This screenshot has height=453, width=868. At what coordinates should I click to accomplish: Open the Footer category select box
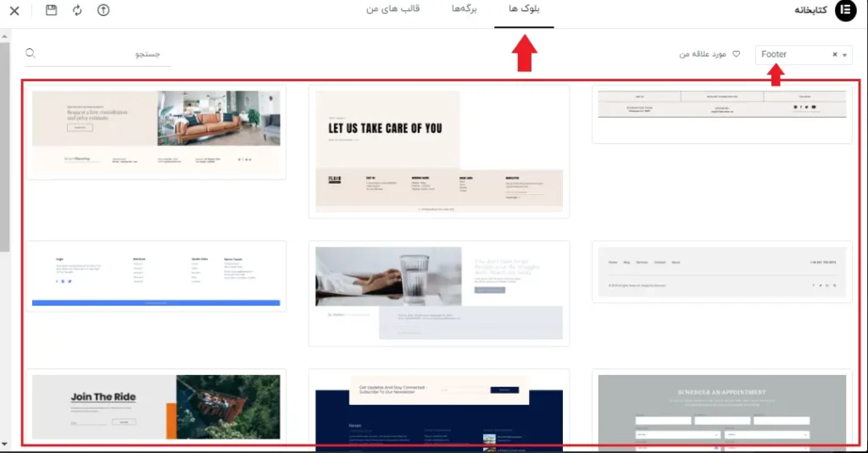coord(793,55)
